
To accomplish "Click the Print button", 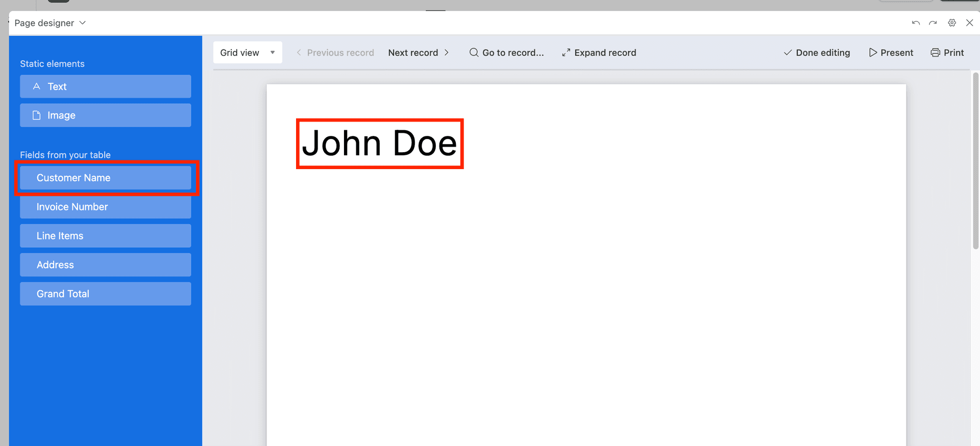I will point(947,53).
